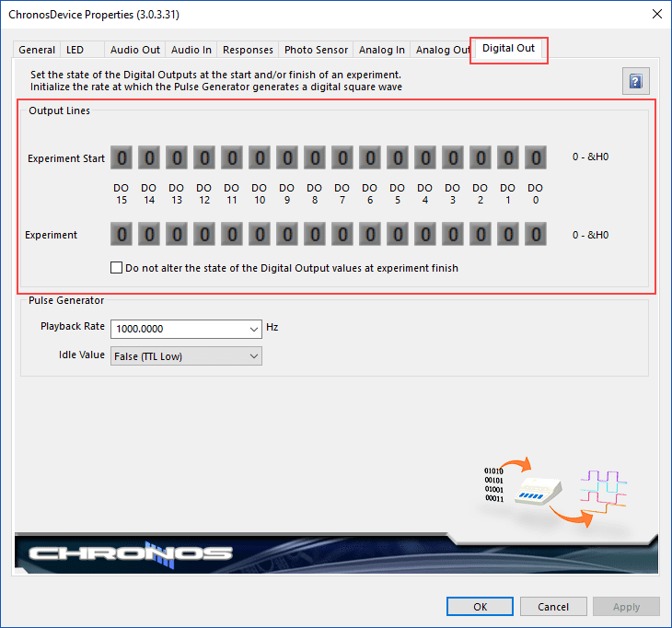Select the Photo Sensor tab
The height and width of the screenshot is (628, 672).
(316, 50)
